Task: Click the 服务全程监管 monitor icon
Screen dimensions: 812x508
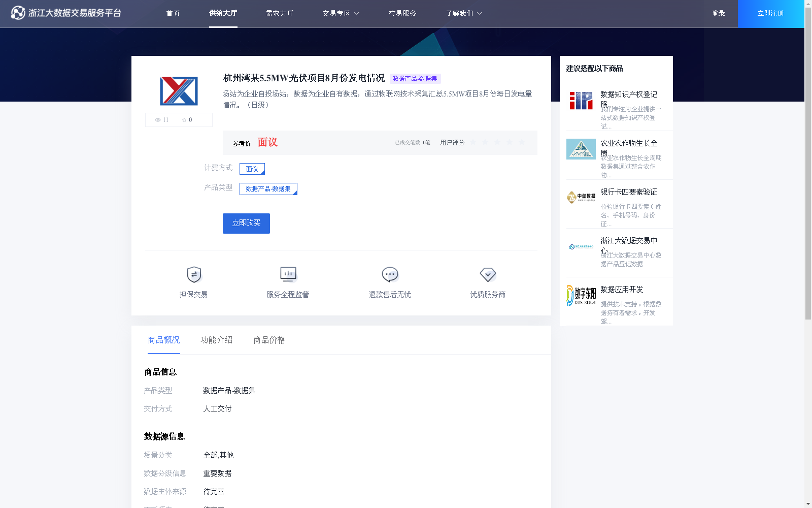Action: 288,274
